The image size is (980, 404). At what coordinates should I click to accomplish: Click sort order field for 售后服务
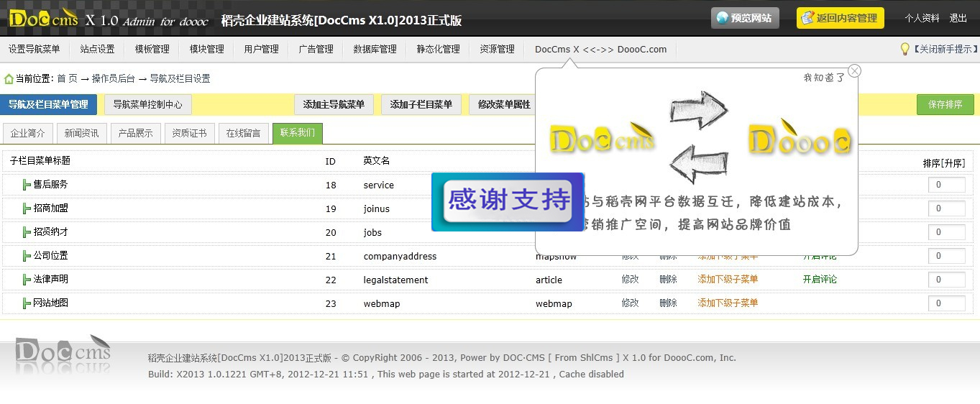pos(946,185)
